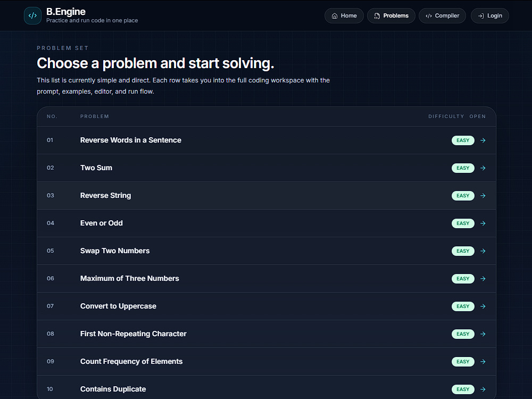532x399 pixels.
Task: Click the NO. column header
Action: [x=52, y=117]
